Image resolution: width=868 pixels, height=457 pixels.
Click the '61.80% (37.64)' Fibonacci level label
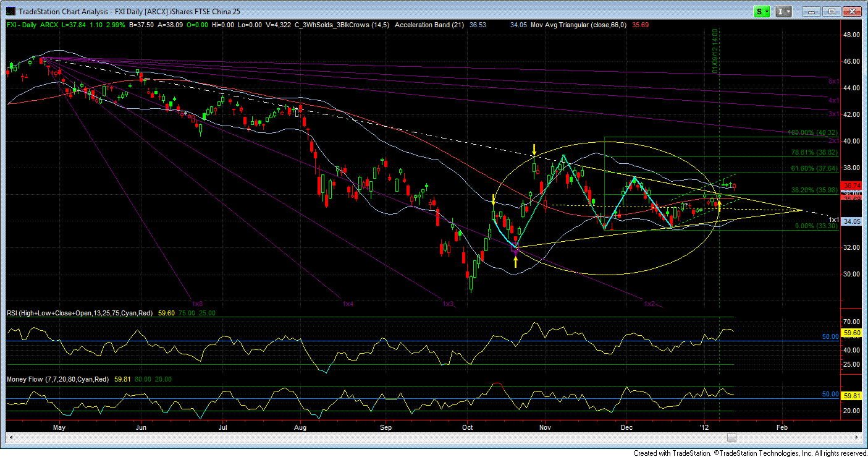coord(815,168)
